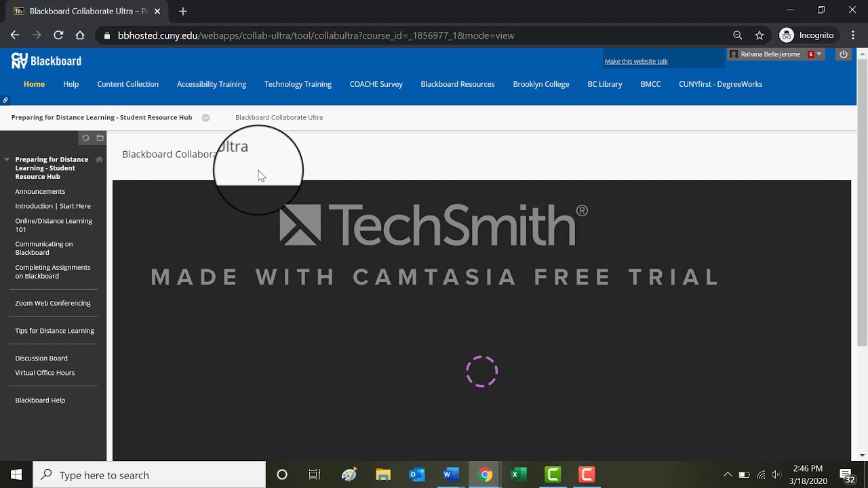Click the browser home icon
Image resolution: width=868 pixels, height=488 pixels.
pos(80,35)
